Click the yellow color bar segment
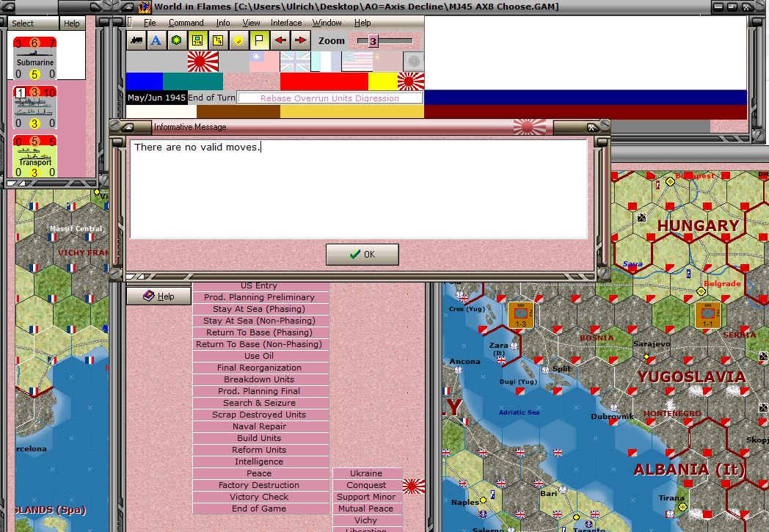 click(x=382, y=81)
